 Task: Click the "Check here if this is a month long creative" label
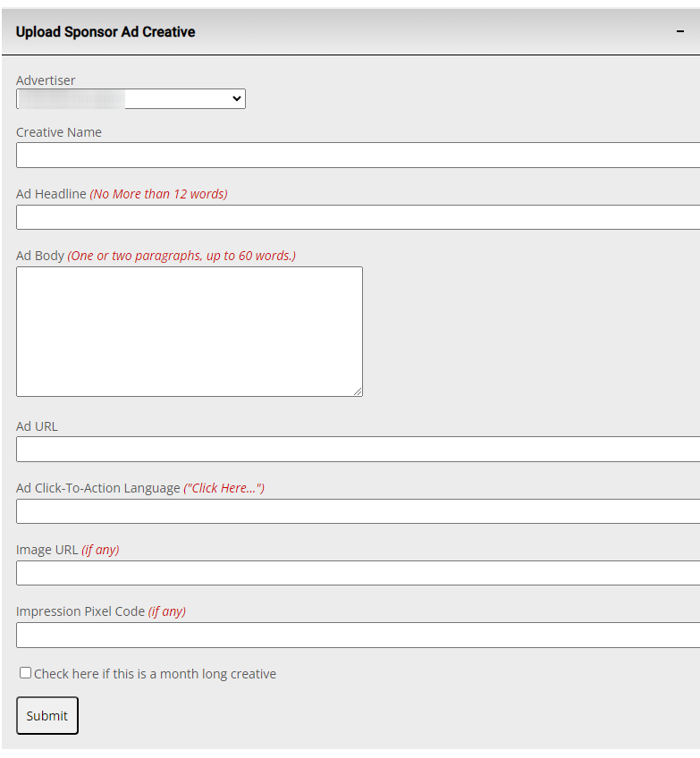155,674
